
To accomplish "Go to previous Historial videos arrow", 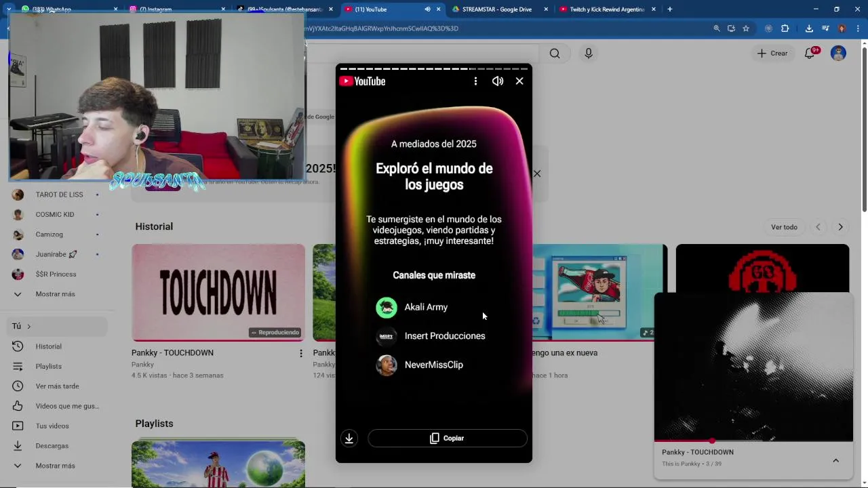I will coord(818,227).
